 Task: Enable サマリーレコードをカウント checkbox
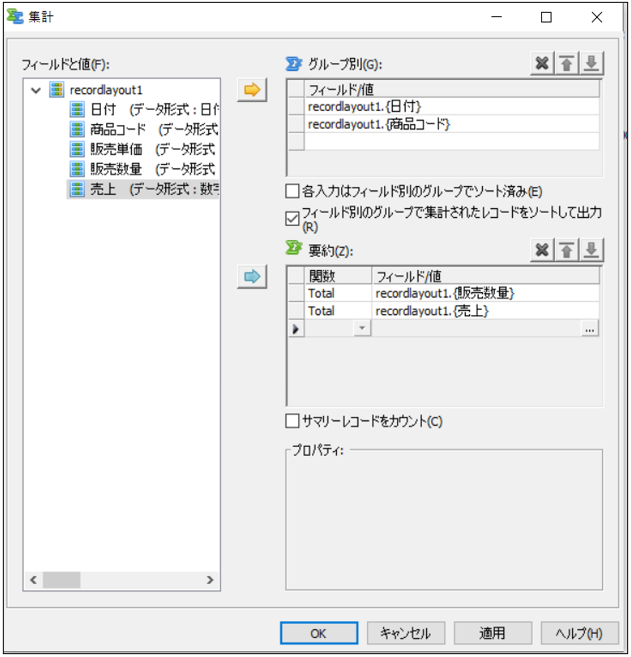click(x=293, y=421)
